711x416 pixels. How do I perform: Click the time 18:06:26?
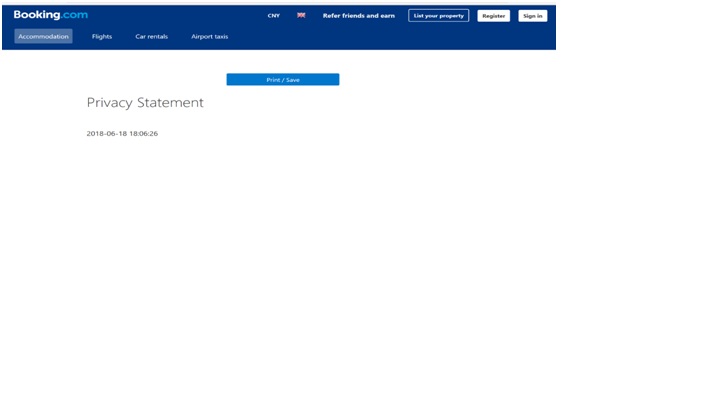pos(143,133)
